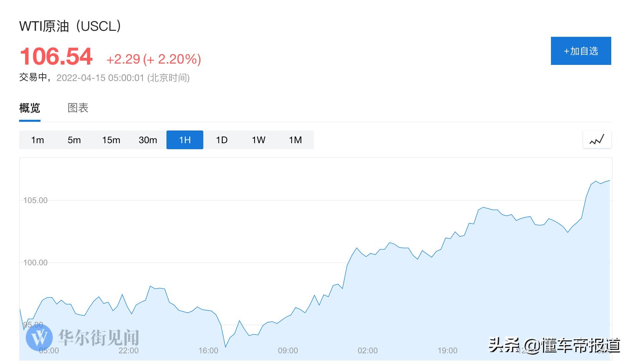631x364 pixels.
Task: Click the 105.00 price axis label
Action: [36, 200]
